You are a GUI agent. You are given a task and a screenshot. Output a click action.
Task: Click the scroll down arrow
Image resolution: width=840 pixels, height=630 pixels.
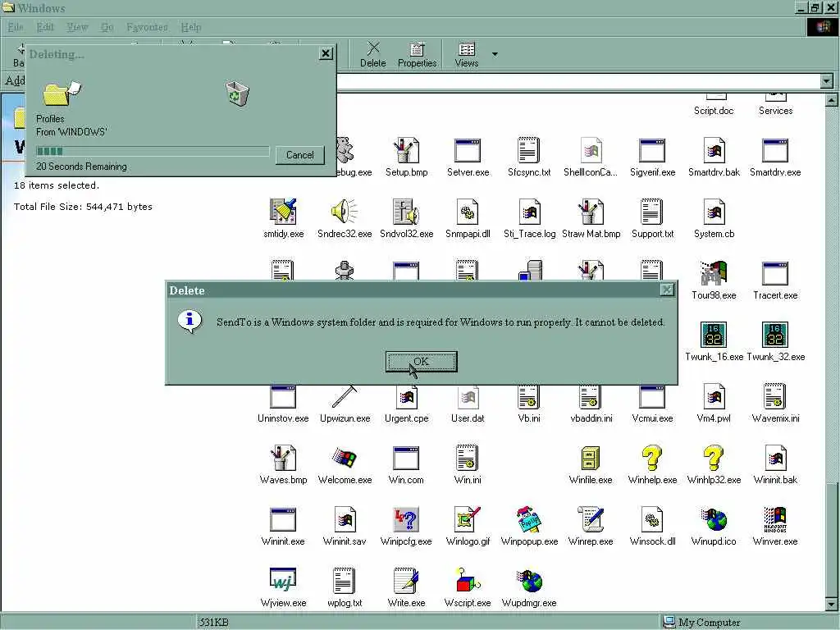point(832,605)
